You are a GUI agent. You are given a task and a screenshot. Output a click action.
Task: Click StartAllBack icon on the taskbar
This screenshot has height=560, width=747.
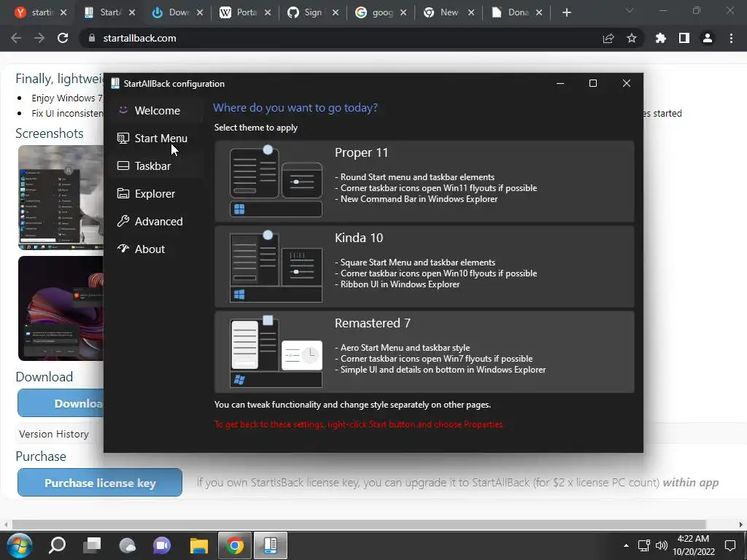pyautogui.click(x=270, y=545)
